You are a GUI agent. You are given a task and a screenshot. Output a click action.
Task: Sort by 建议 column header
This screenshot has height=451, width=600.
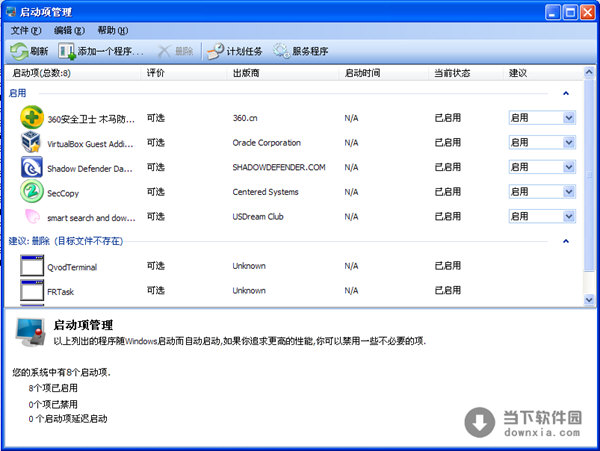tap(543, 73)
